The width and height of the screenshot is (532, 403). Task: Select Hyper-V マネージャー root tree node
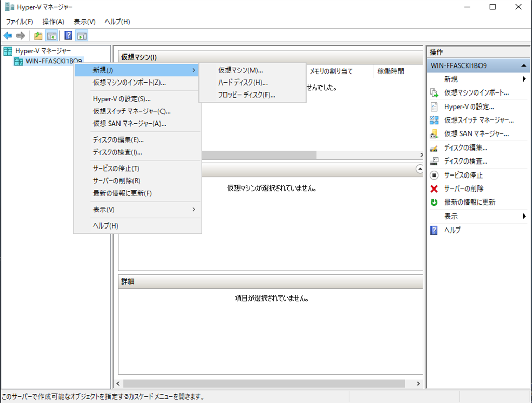coord(43,51)
